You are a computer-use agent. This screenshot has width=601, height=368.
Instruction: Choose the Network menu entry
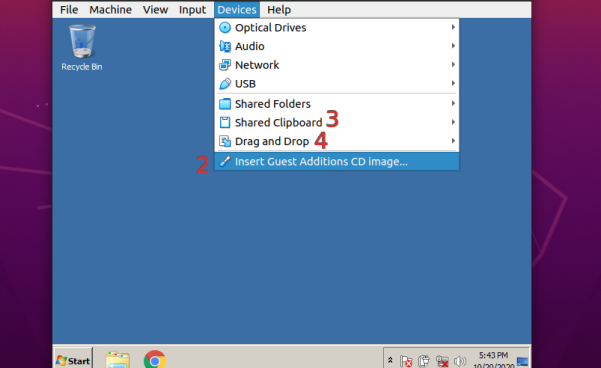[x=337, y=65]
